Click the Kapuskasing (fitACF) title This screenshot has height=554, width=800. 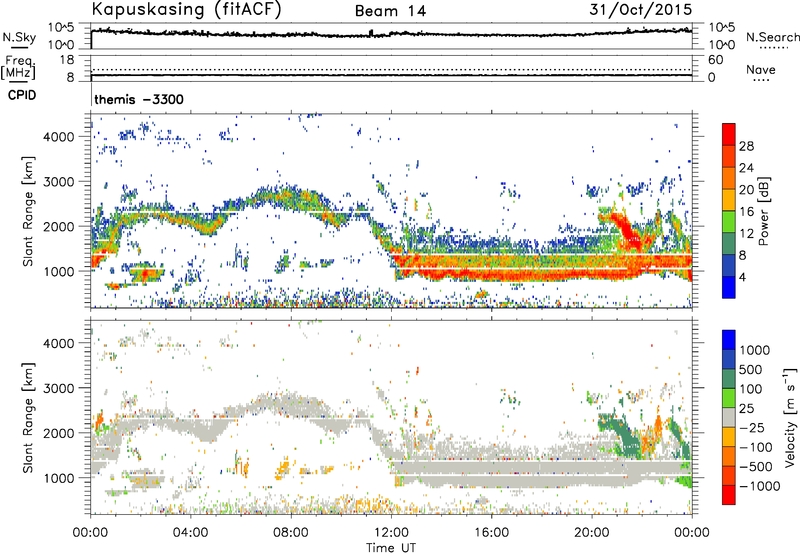tap(186, 10)
